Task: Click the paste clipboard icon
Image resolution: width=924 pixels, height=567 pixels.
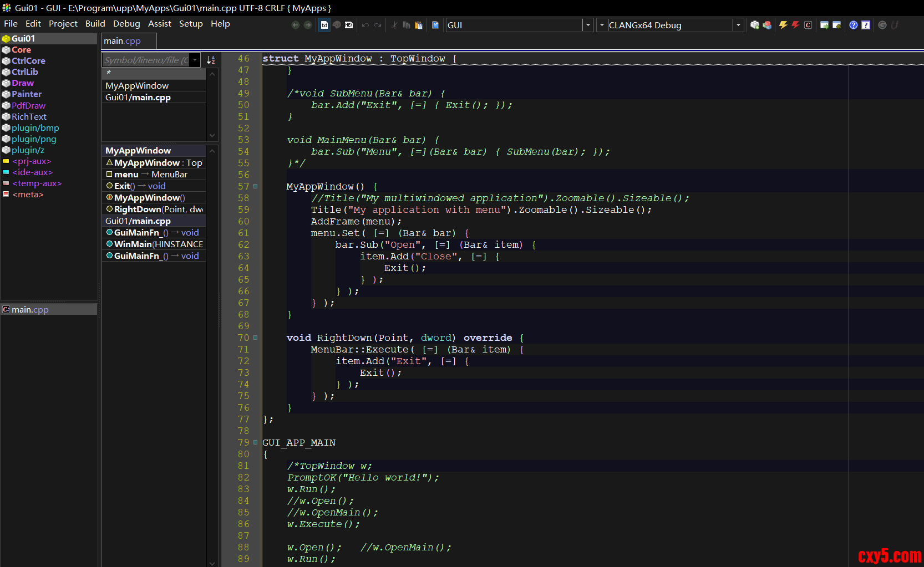Action: coord(419,25)
